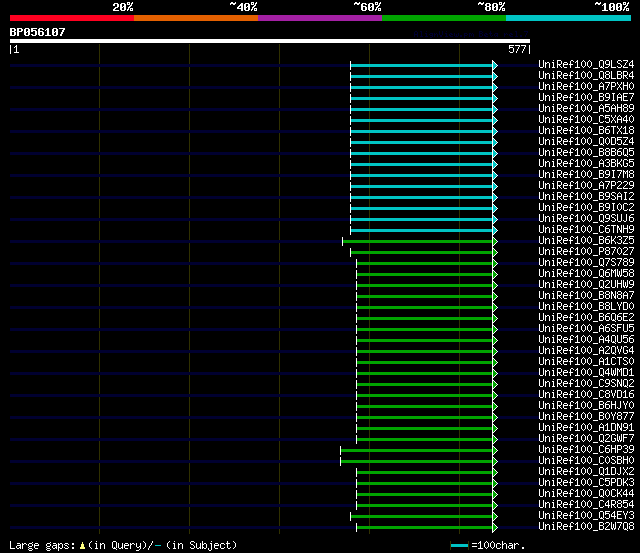Open hit UniRef100_Q9LSZ4

click(586, 64)
